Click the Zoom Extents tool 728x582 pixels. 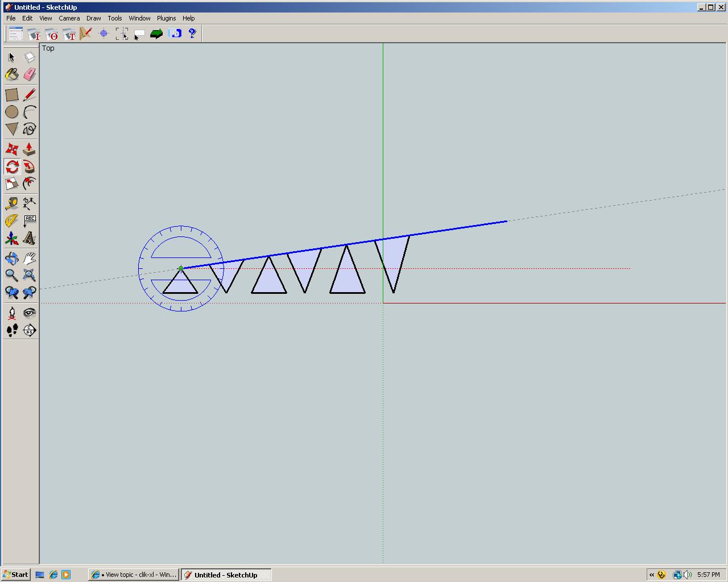29,276
